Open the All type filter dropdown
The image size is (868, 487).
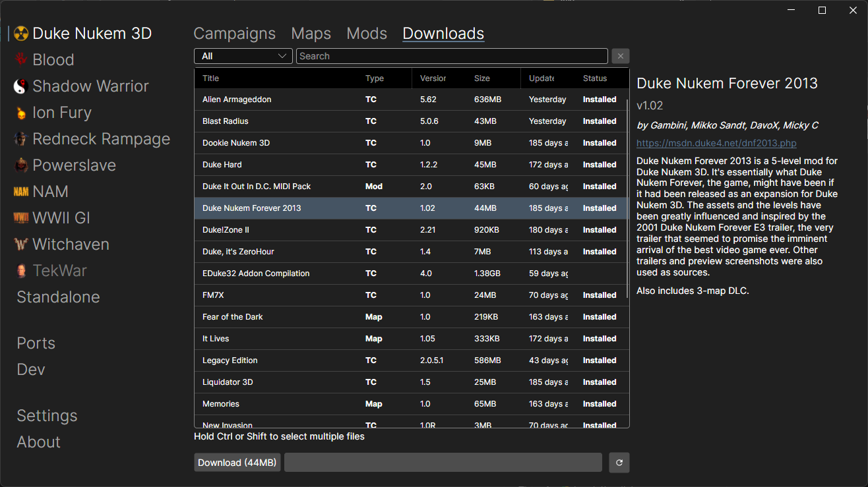[x=243, y=56]
